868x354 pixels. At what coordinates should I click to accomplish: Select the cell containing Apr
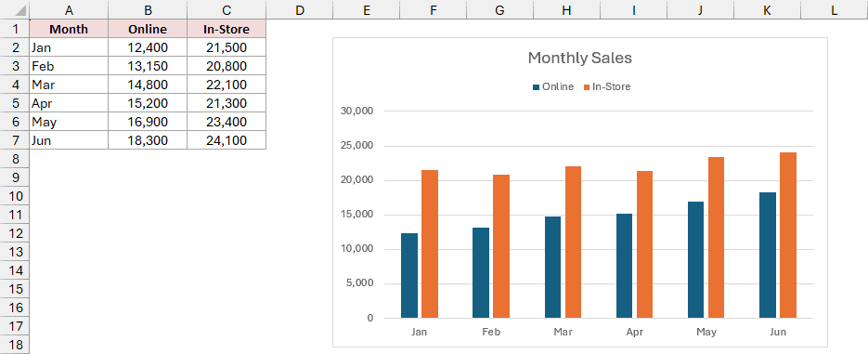(69, 103)
